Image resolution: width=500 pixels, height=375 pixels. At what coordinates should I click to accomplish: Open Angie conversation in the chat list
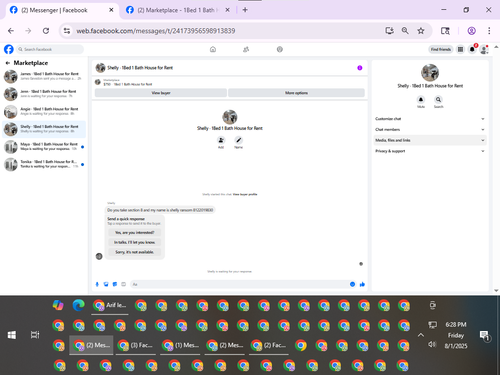(x=44, y=111)
